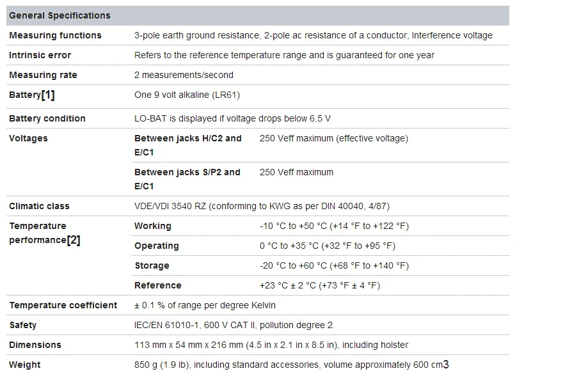Click the Working temperature range value
Viewport: 588px width, 378px height.
click(334, 226)
